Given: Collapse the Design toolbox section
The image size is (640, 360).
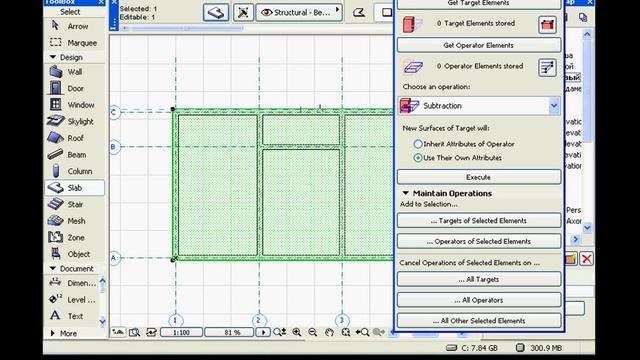Looking at the screenshot, I should point(53,58).
